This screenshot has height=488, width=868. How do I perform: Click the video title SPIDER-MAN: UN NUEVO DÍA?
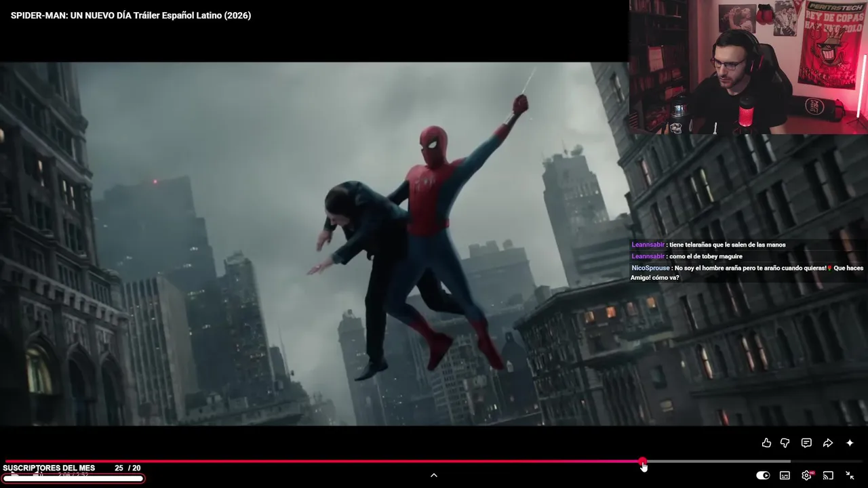click(131, 16)
